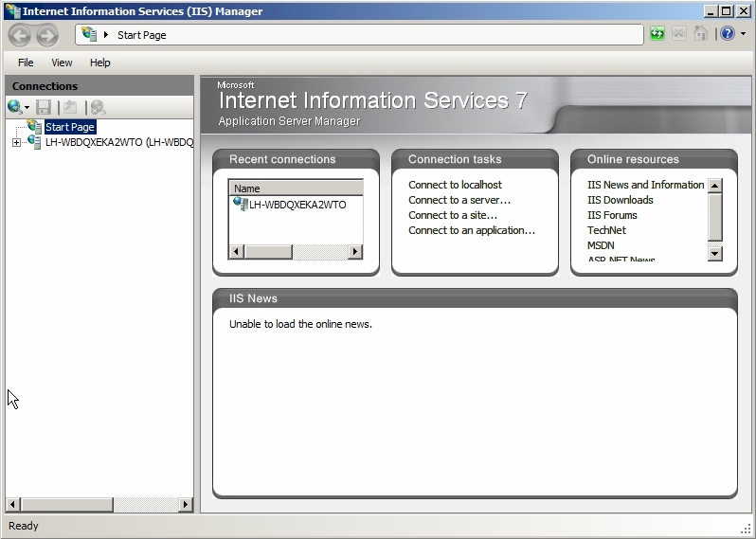This screenshot has width=756, height=539.
Task: Select the Start Page tree item
Action: click(x=70, y=127)
